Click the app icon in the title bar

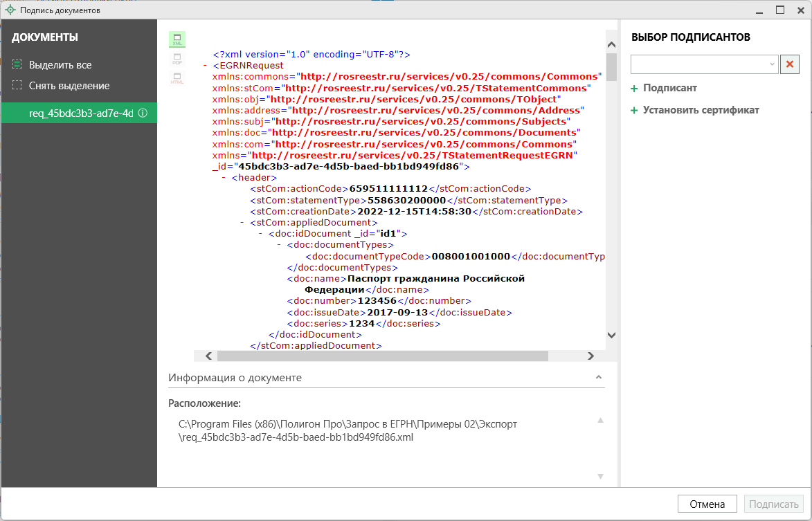(10, 10)
